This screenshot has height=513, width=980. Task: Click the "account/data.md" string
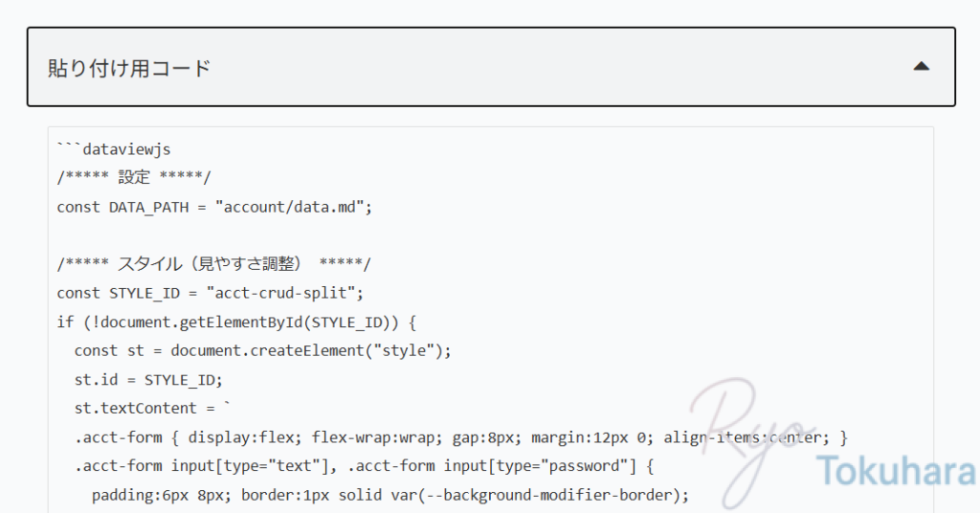289,208
